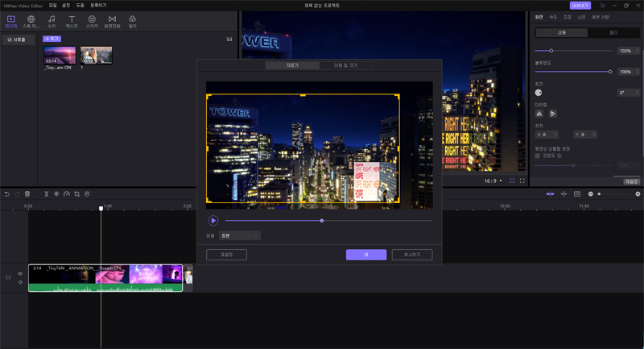Image resolution: width=644 pixels, height=349 pixels.
Task: Switch to the 자르기 (Crop) dialog tab
Action: (292, 65)
